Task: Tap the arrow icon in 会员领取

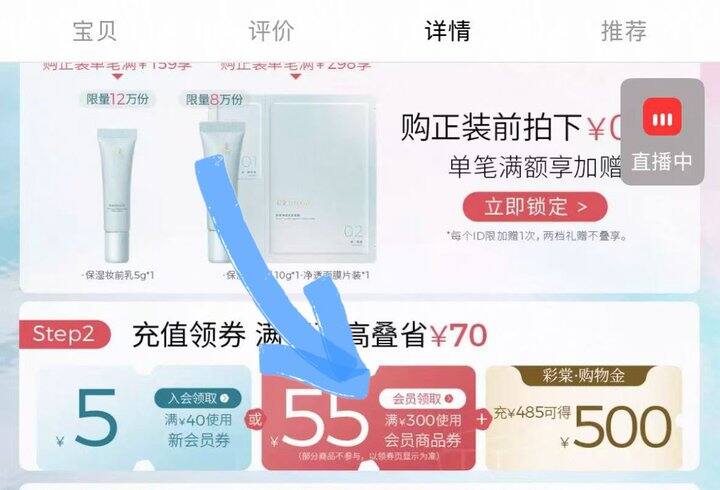Action: (x=449, y=399)
